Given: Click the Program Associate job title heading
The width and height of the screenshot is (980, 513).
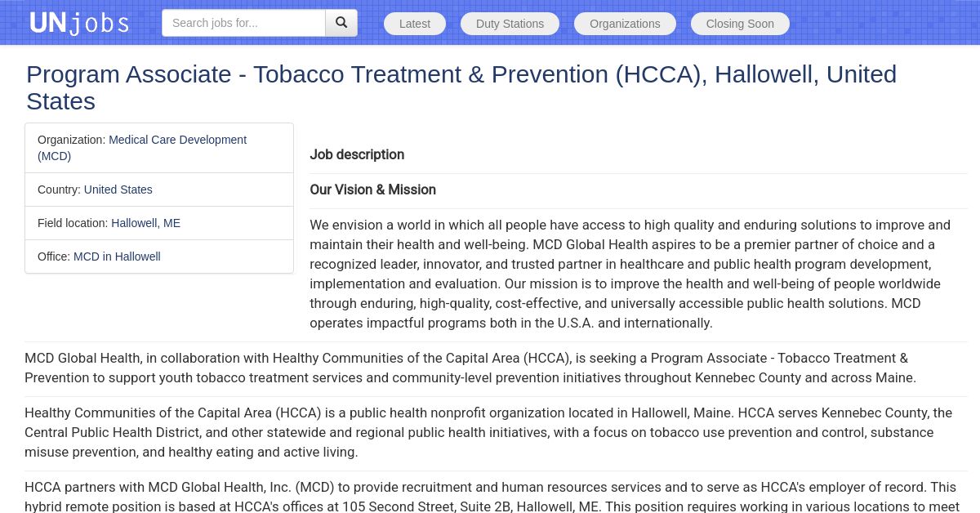Looking at the screenshot, I should click(x=461, y=87).
